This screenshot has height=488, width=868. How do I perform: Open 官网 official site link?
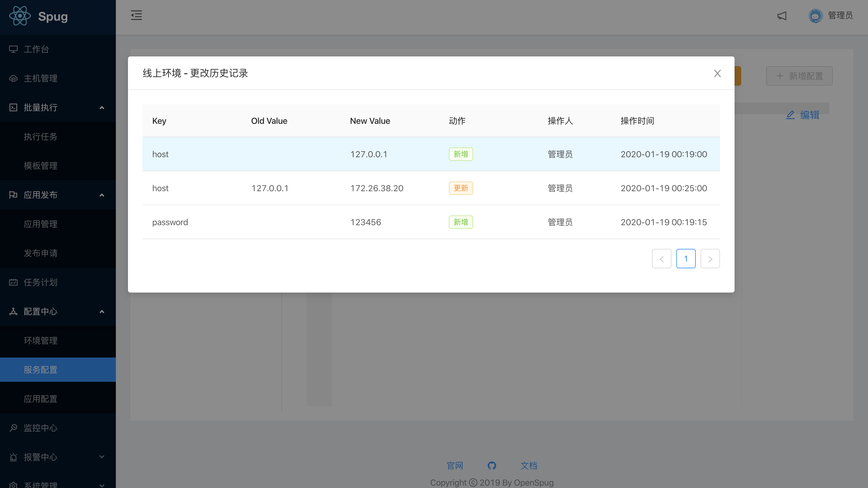455,466
